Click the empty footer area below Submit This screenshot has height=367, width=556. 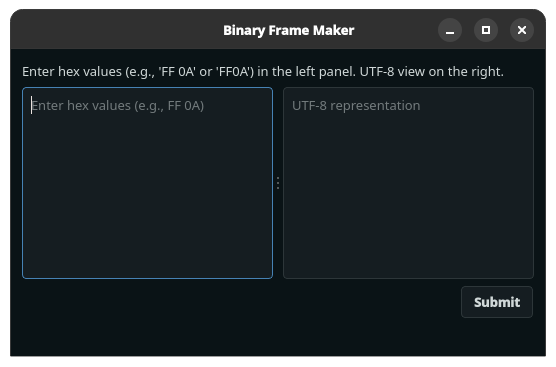click(278, 337)
